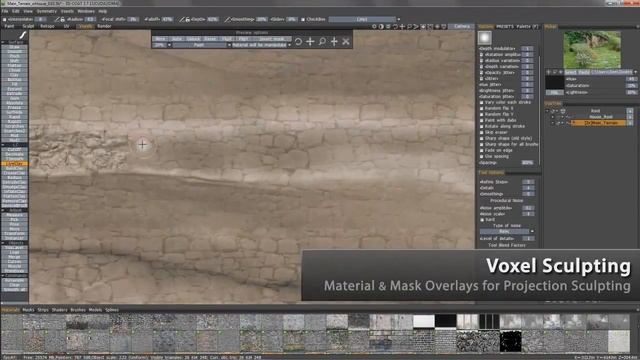
Task: Enable Vary color each stroke
Action: 482,102
